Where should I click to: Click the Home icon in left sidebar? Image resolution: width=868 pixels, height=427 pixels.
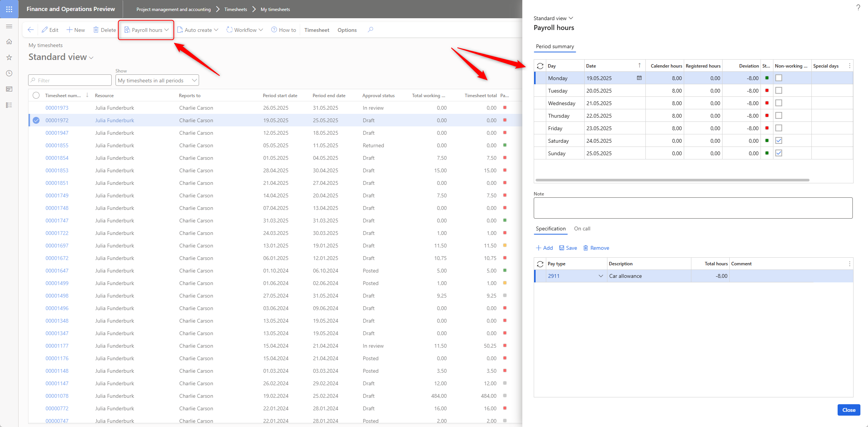[9, 42]
